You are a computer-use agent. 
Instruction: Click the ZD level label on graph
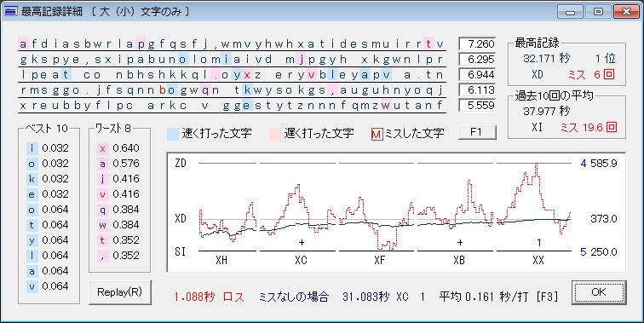(181, 164)
